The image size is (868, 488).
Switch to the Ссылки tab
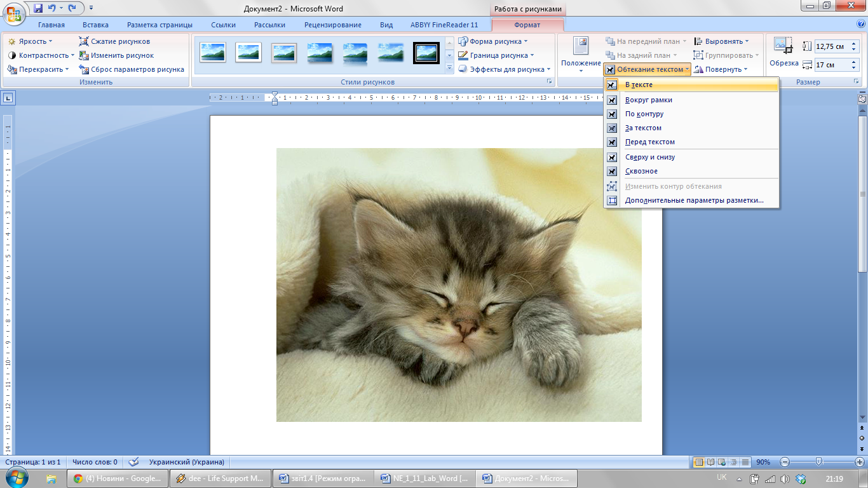pos(223,25)
